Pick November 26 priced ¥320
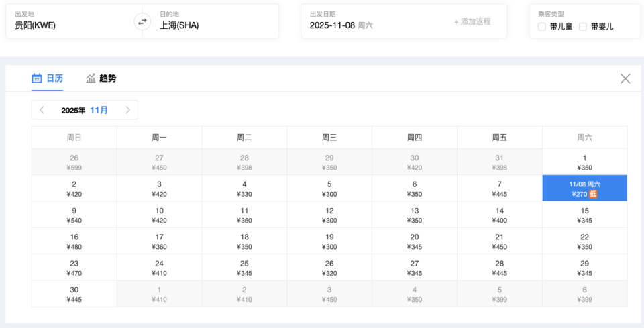The width and height of the screenshot is (644, 328). (x=329, y=268)
